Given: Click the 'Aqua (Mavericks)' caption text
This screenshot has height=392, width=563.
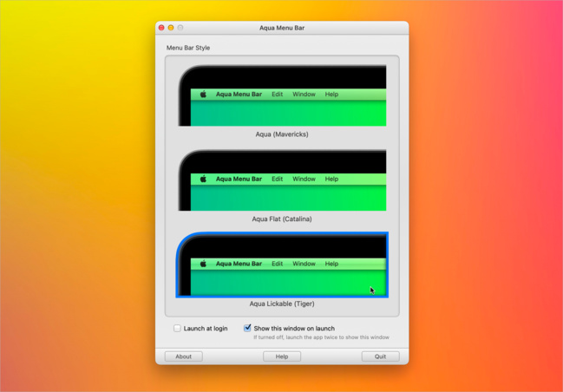Looking at the screenshot, I should pos(282,134).
